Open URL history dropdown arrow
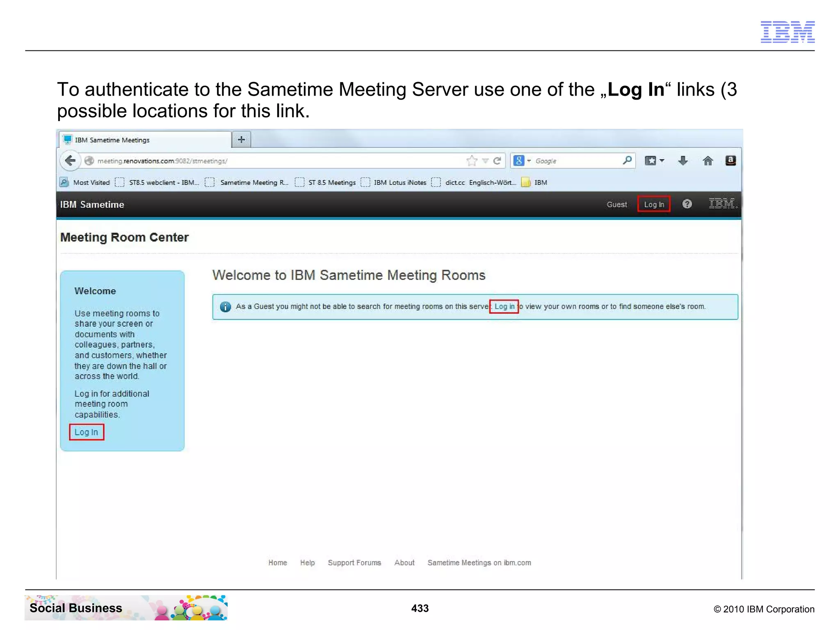 (x=485, y=161)
